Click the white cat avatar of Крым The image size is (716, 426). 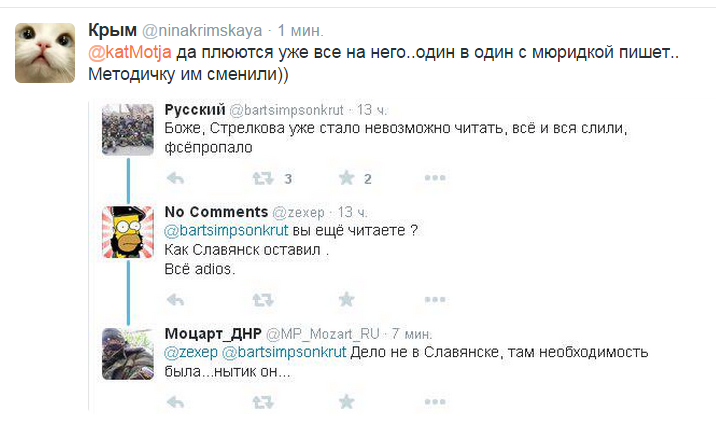[46, 50]
